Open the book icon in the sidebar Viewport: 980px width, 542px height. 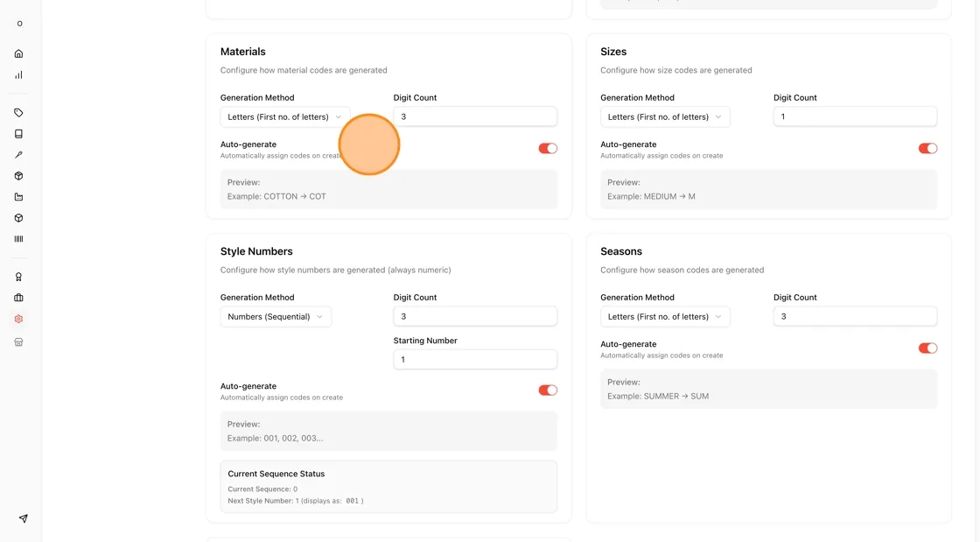pyautogui.click(x=18, y=134)
